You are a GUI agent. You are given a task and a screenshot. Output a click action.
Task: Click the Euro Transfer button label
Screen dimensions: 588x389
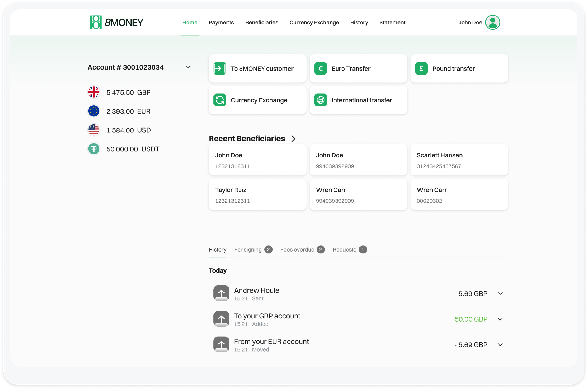(351, 68)
